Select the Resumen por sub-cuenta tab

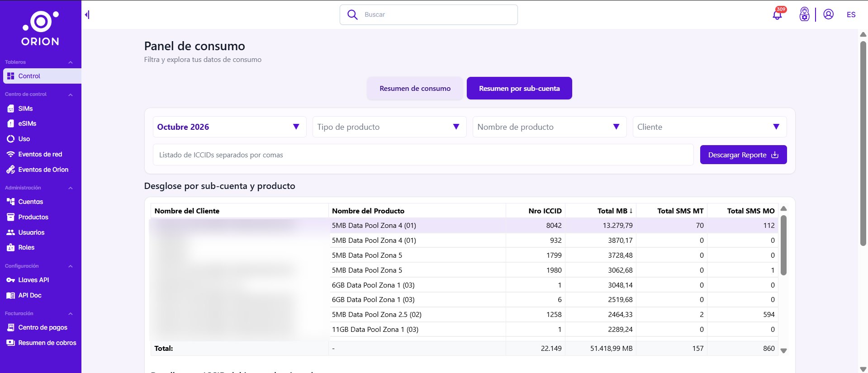pyautogui.click(x=519, y=88)
